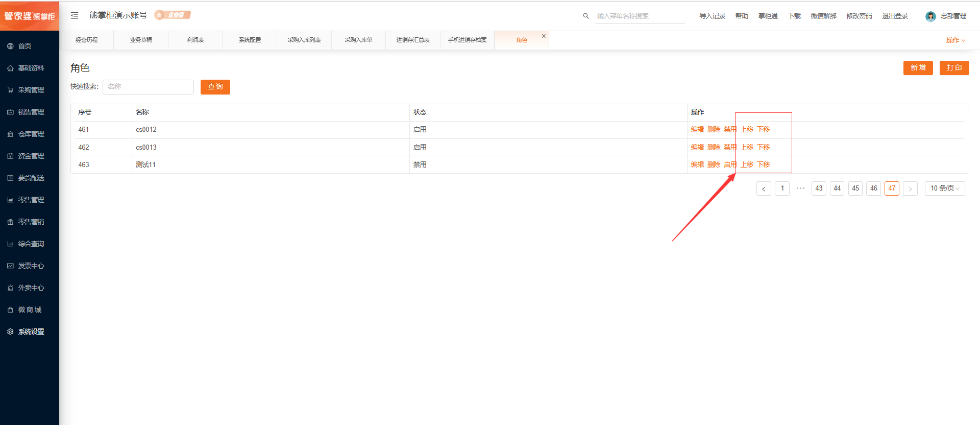Click the search magnifier icon in header
This screenshot has height=425, width=980.
586,16
